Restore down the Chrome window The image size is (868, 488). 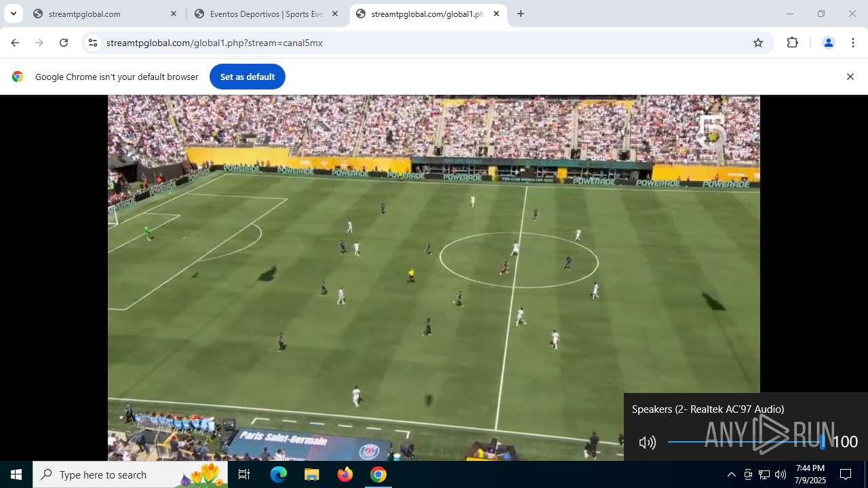821,14
